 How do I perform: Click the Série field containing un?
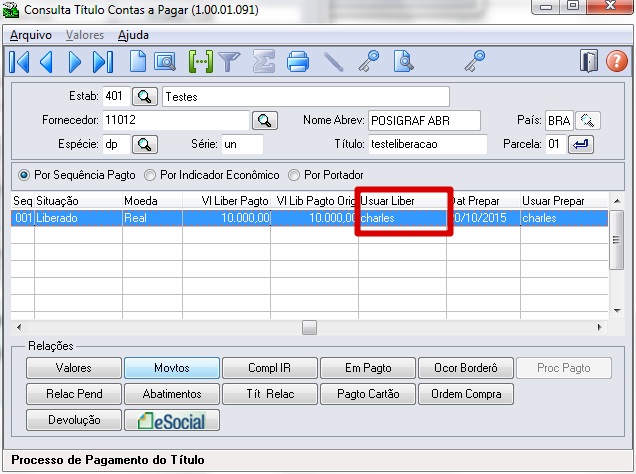pyautogui.click(x=242, y=144)
